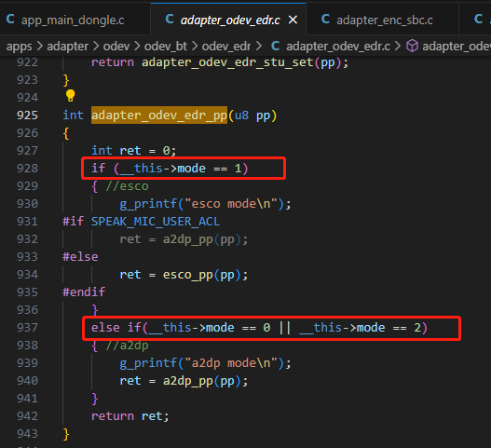Open the apps breadcrumb segment
Viewport: 491px width, 448px height.
pyautogui.click(x=20, y=47)
